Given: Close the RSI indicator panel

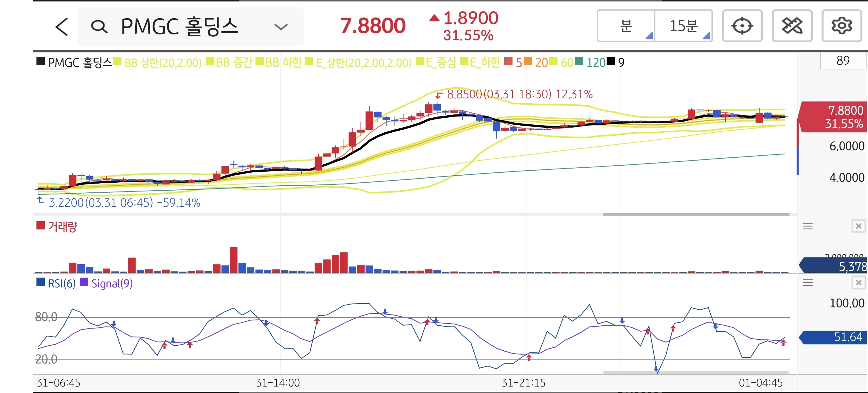Looking at the screenshot, I should tap(858, 282).
